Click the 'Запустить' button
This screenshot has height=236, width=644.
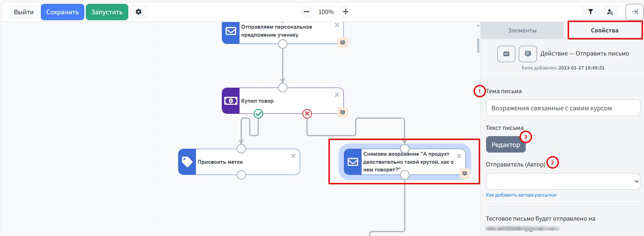[107, 12]
